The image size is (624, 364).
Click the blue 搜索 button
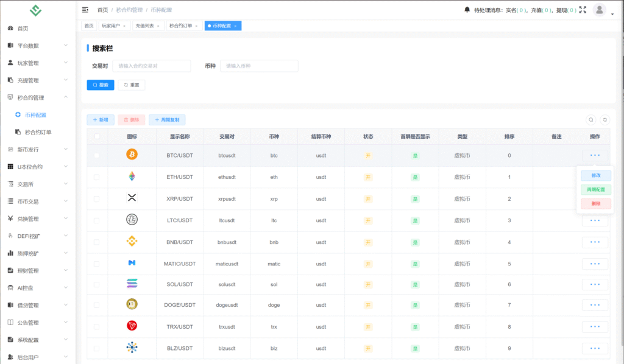pos(101,85)
